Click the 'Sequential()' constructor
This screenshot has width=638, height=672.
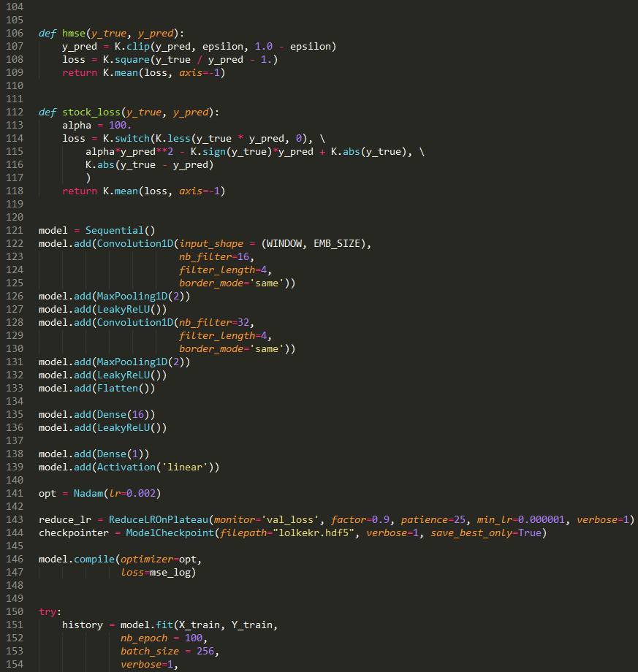120,231
